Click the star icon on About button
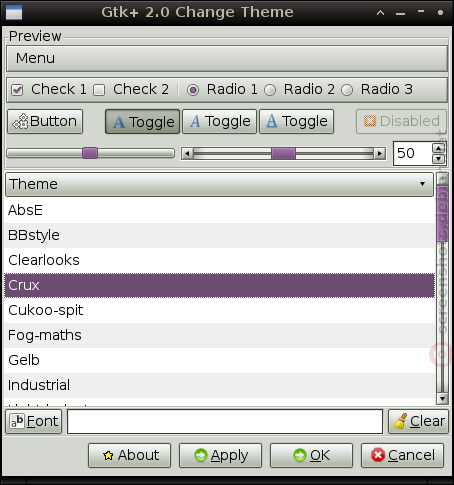This screenshot has height=485, width=454. pyautogui.click(x=108, y=455)
